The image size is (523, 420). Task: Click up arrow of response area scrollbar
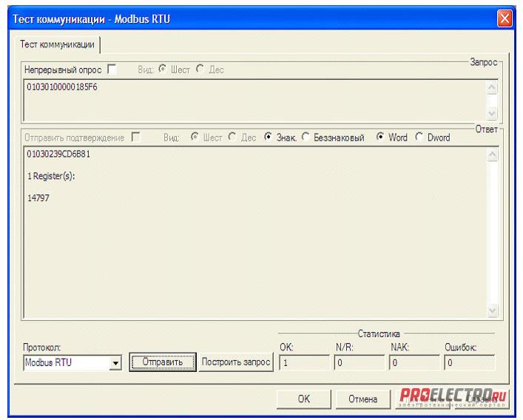493,155
